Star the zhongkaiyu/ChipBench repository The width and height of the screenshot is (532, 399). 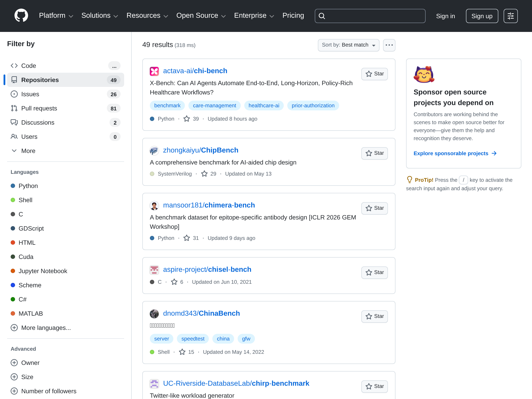(374, 153)
